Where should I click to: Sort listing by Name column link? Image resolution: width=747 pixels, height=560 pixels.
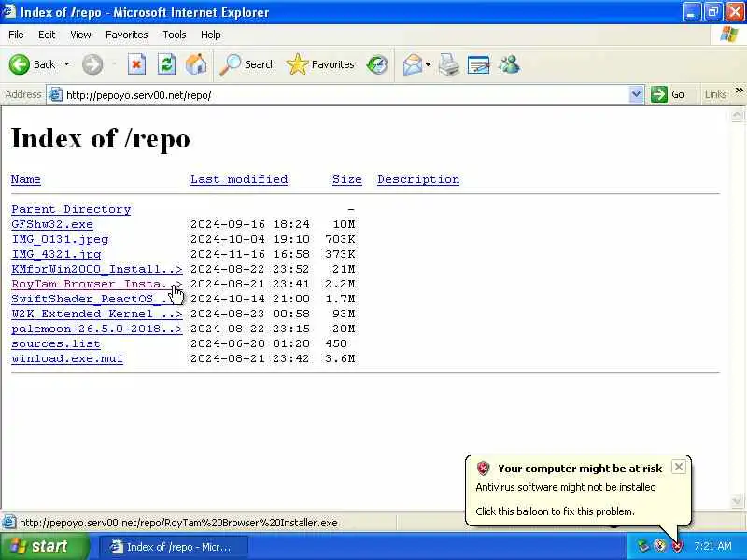pyautogui.click(x=26, y=179)
